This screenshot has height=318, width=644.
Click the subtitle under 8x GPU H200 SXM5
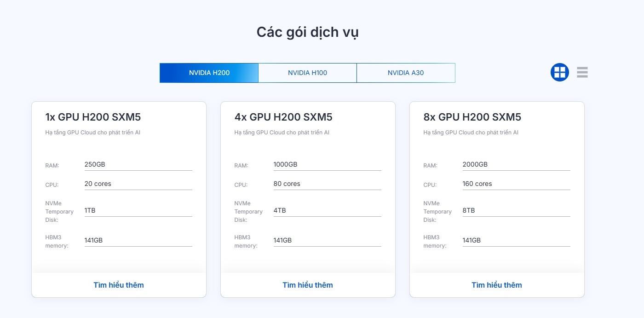click(471, 133)
